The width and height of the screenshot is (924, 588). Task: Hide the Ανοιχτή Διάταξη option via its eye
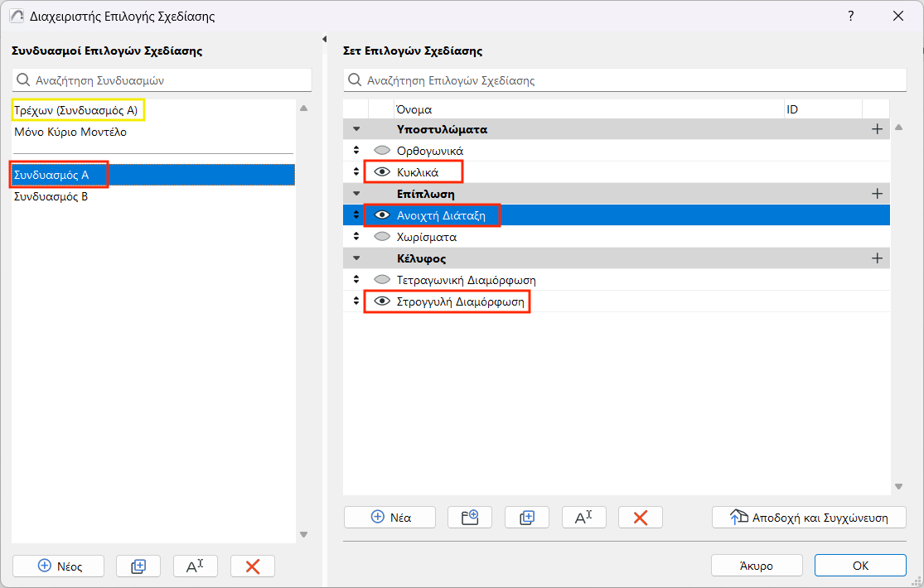pos(382,215)
